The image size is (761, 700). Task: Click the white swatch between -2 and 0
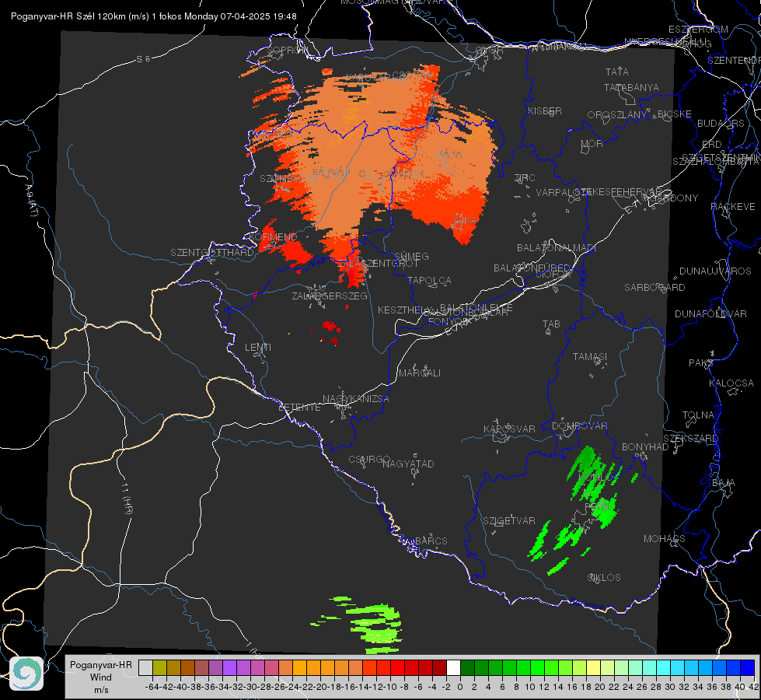(453, 668)
